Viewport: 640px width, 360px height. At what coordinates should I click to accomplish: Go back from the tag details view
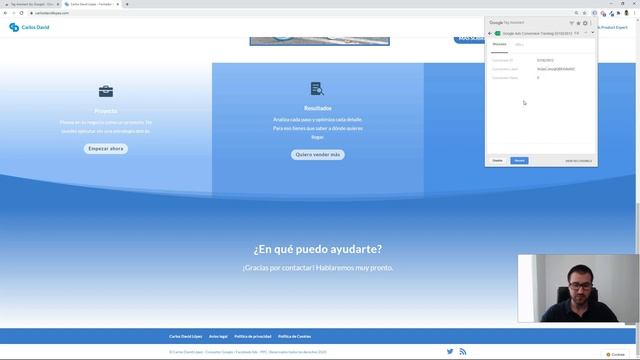[490, 33]
